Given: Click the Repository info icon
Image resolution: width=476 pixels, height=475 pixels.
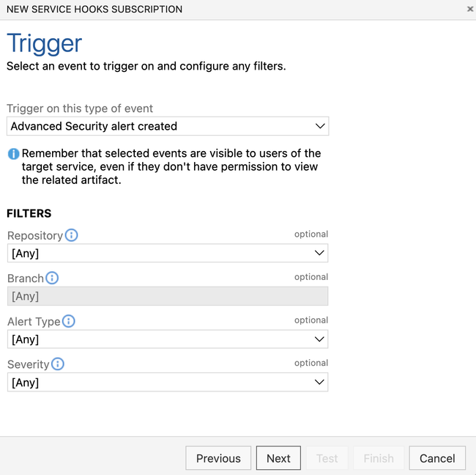Looking at the screenshot, I should (71, 235).
